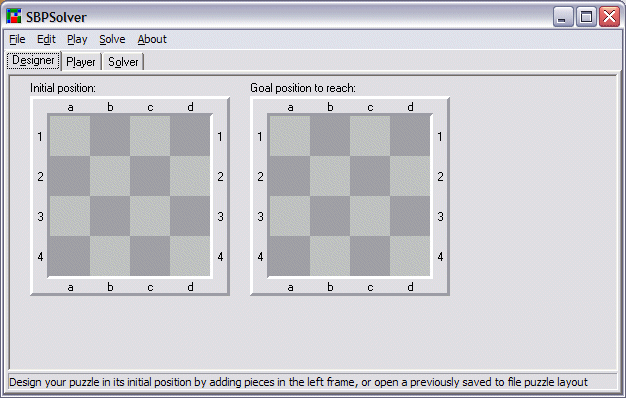
Task: Click the SBPSolver app icon in title bar
Action: pyautogui.click(x=14, y=16)
